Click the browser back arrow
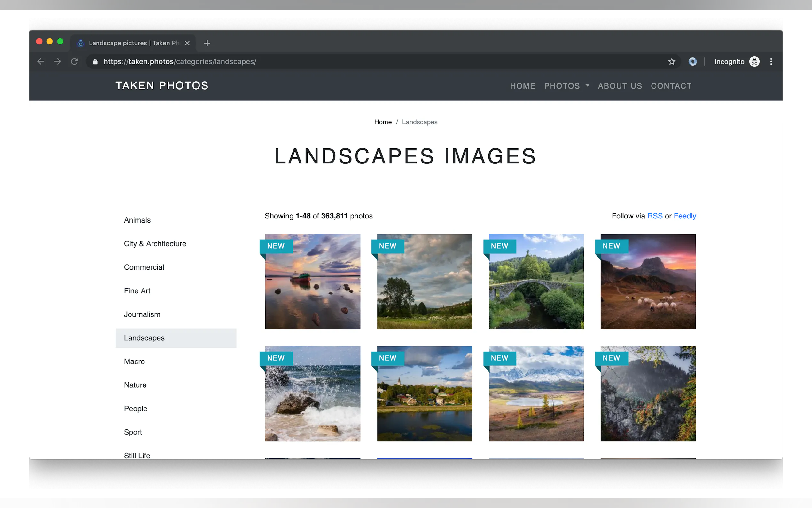This screenshot has height=508, width=812. pyautogui.click(x=41, y=61)
